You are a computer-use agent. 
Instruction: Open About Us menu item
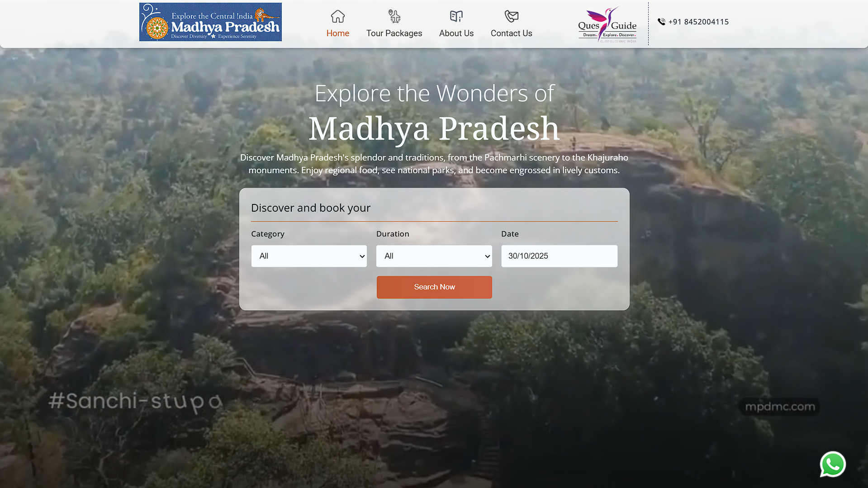[456, 33]
